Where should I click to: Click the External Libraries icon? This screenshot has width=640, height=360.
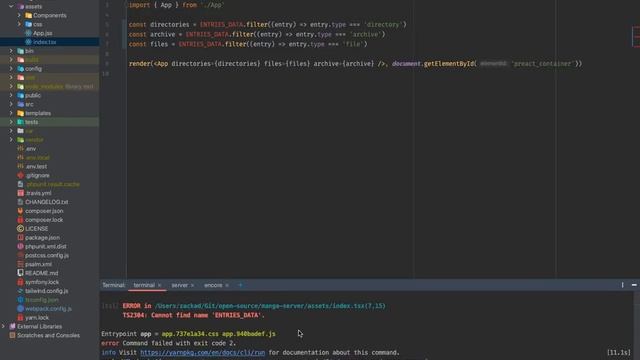pos(12,327)
